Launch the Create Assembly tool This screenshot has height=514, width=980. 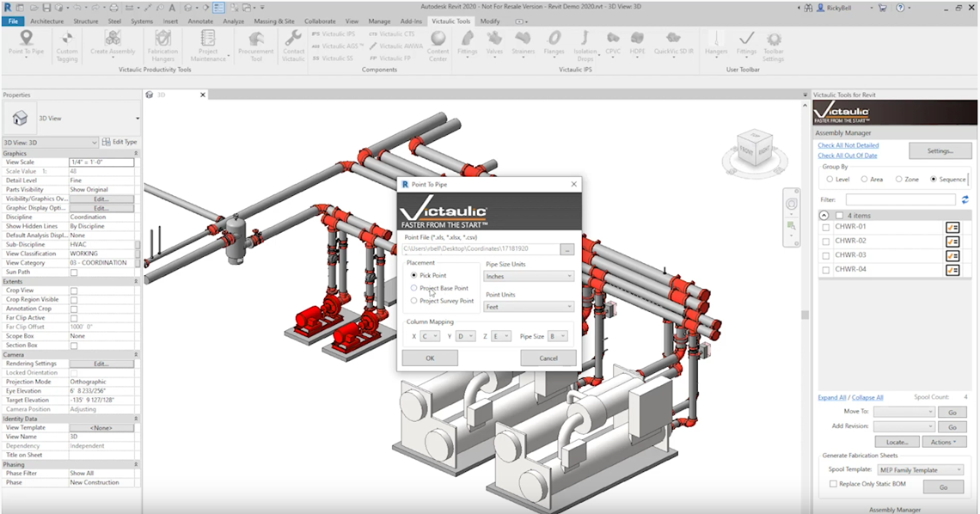113,45
